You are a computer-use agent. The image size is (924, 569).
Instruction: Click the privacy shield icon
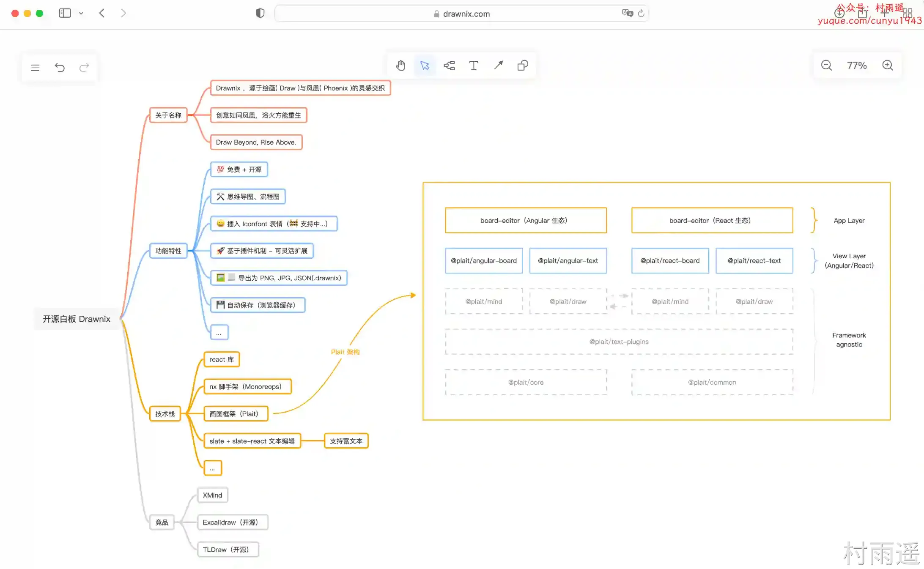(260, 13)
